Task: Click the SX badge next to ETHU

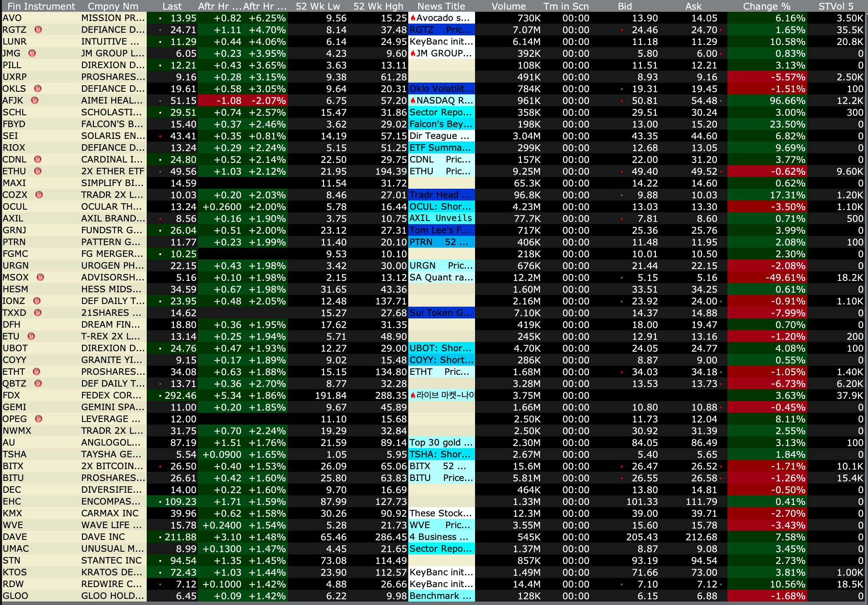Action: [x=38, y=171]
